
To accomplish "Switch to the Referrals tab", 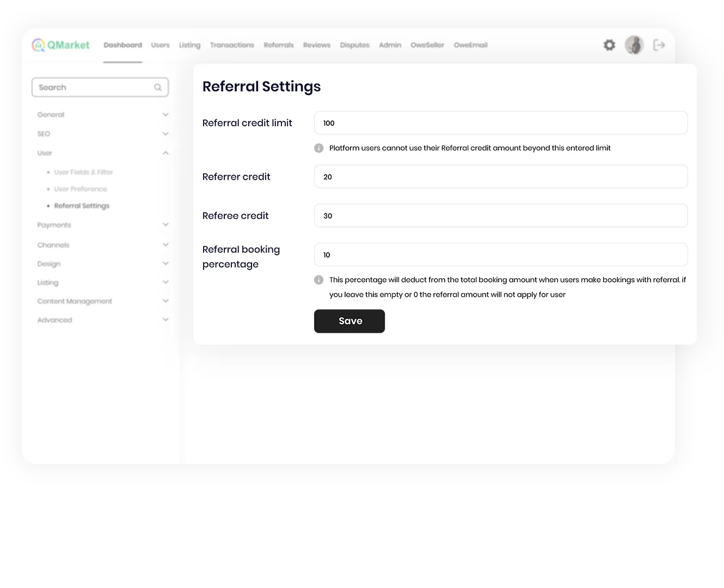I will 279,45.
